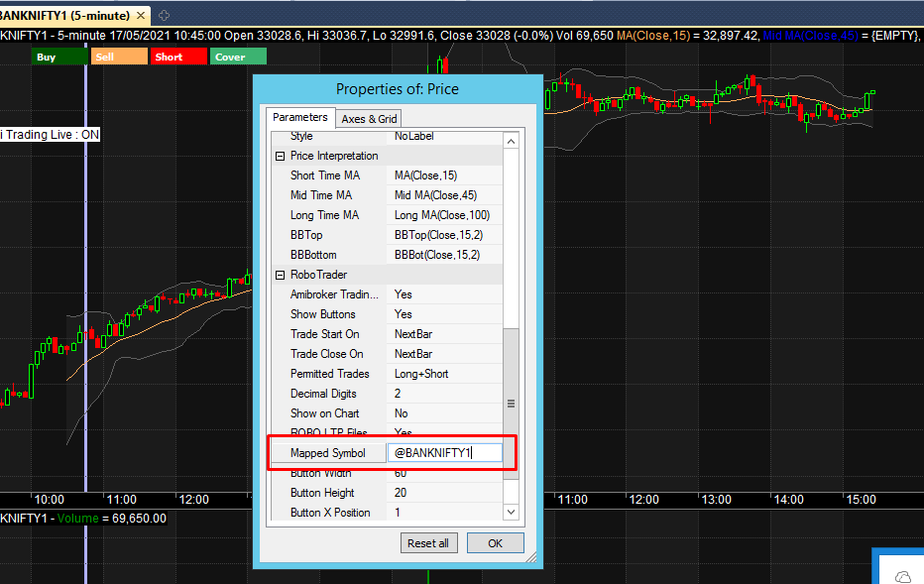Screen dimensions: 924x584
Task: Select the Style NoLabel value
Action: coord(445,137)
